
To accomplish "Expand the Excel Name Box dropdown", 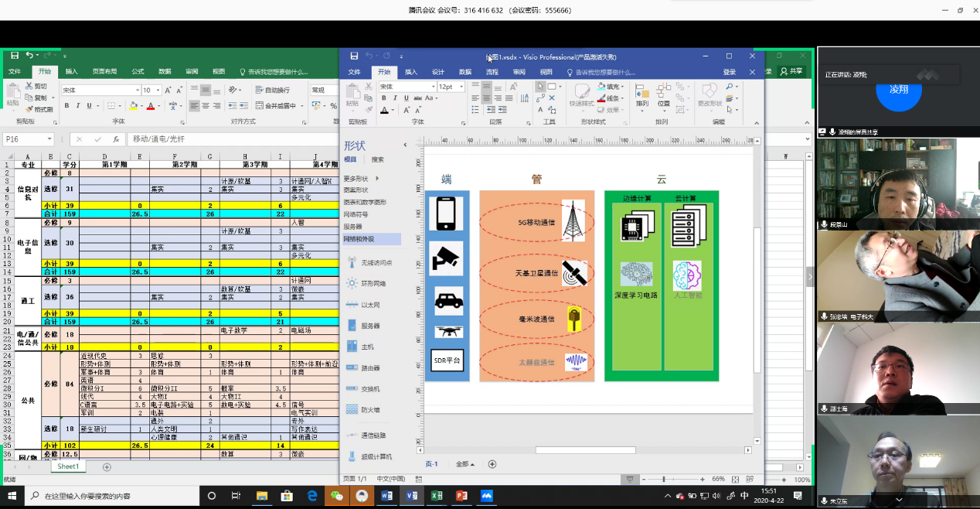I will pos(49,139).
